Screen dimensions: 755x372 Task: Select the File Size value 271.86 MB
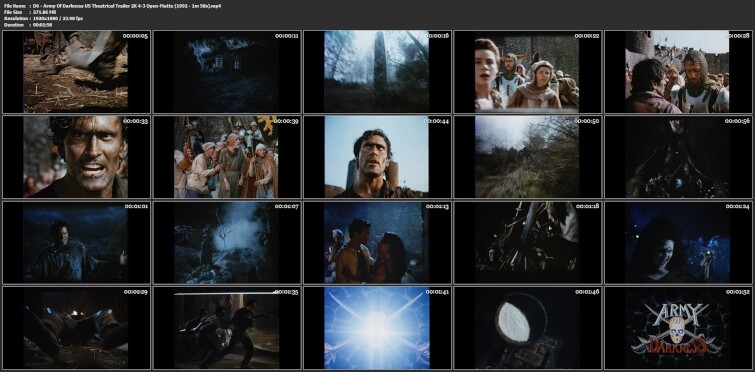click(x=44, y=12)
